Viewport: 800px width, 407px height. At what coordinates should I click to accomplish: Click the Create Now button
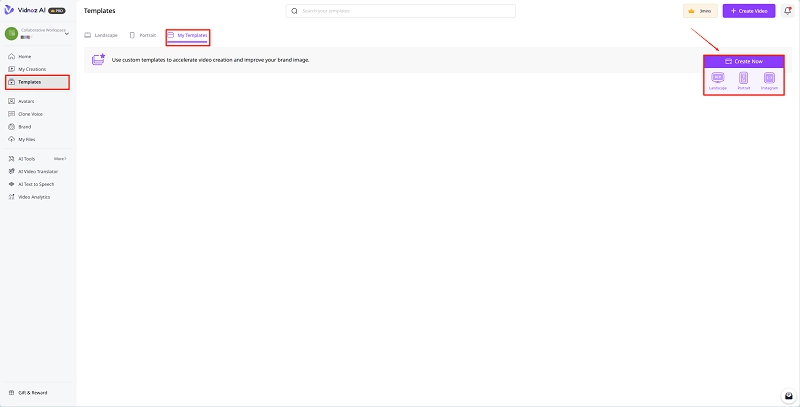743,61
